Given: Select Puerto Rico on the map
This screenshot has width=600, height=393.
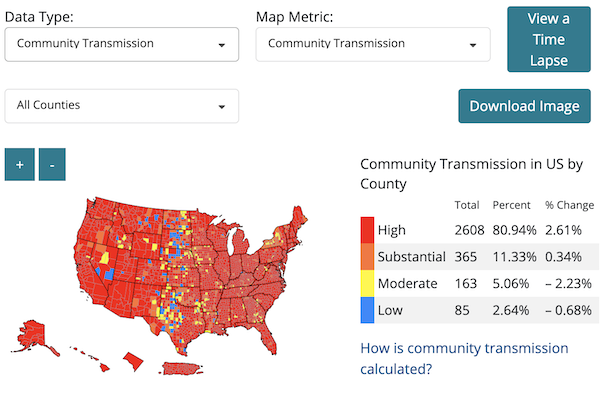Looking at the screenshot, I should click(x=182, y=369).
